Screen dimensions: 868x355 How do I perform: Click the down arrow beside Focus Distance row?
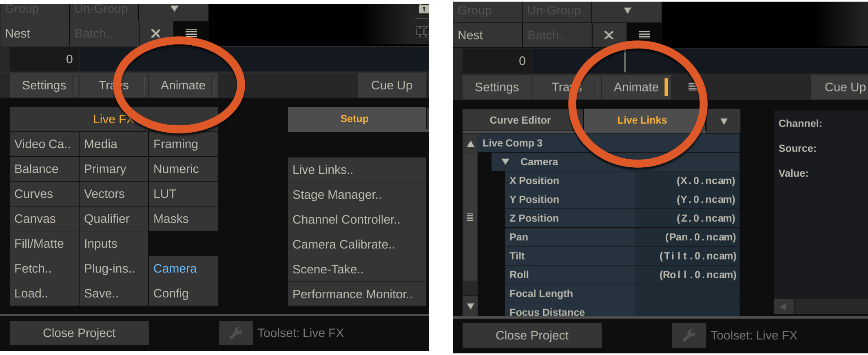click(x=471, y=306)
